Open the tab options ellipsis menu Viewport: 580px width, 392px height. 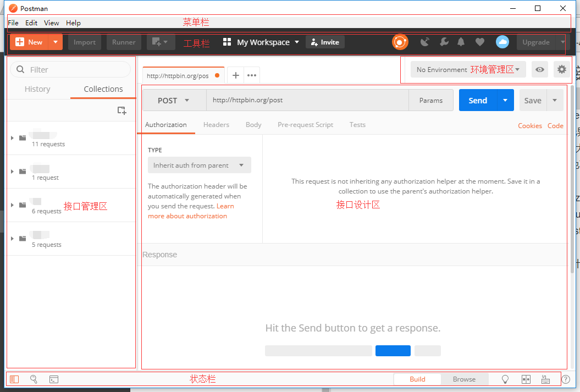[x=252, y=75]
